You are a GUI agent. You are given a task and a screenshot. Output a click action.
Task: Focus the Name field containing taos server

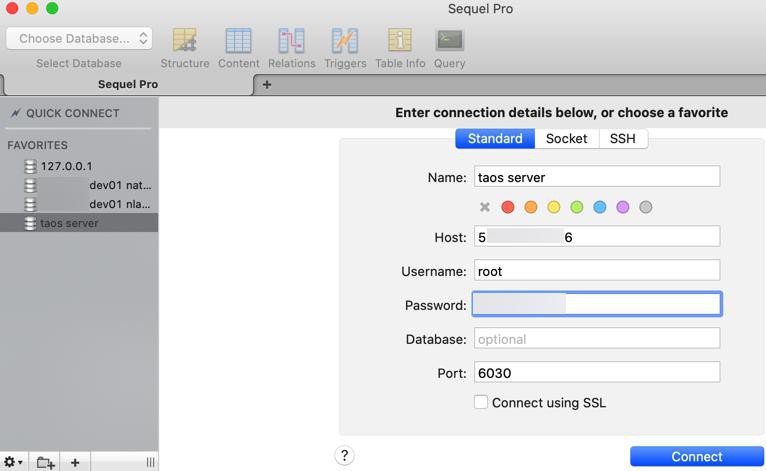(x=597, y=176)
